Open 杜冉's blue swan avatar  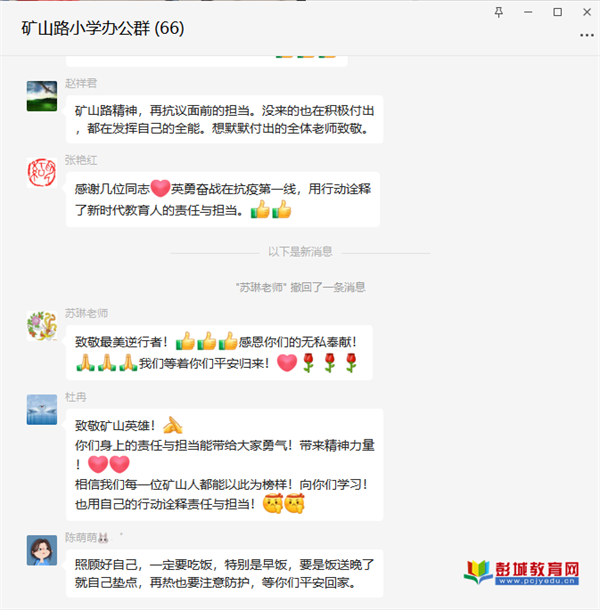42,410
